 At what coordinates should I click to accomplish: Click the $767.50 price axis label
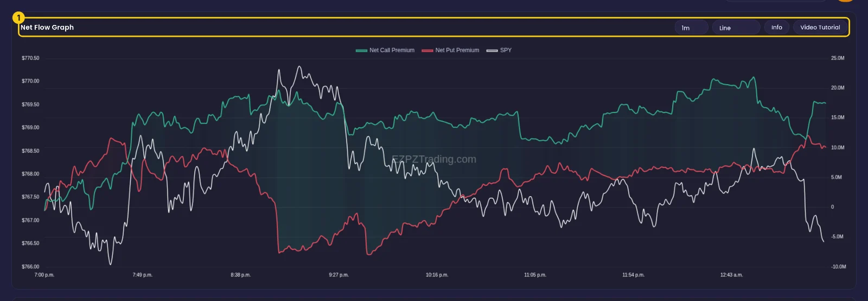tap(30, 197)
